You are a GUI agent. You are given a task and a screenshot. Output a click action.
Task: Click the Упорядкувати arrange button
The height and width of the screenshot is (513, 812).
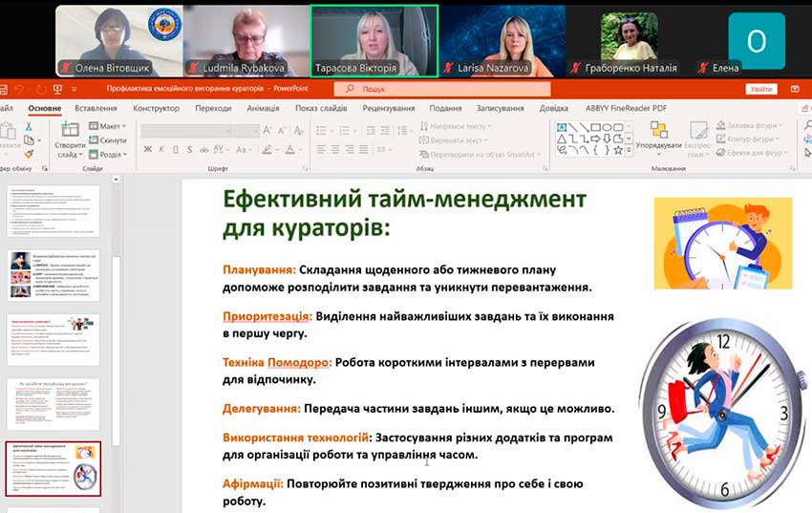coord(659,138)
